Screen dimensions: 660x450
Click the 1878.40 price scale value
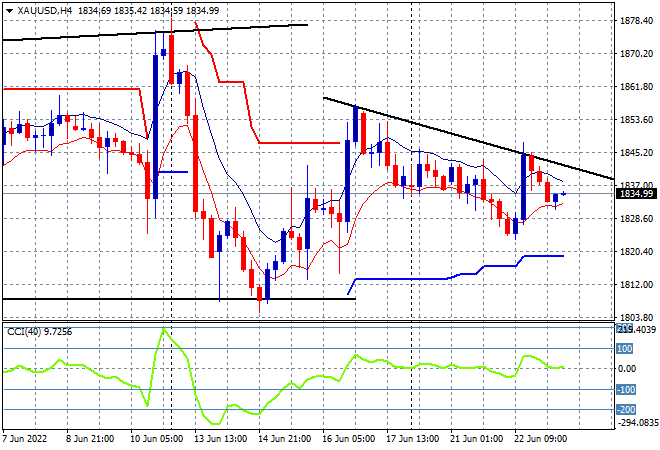pos(636,20)
